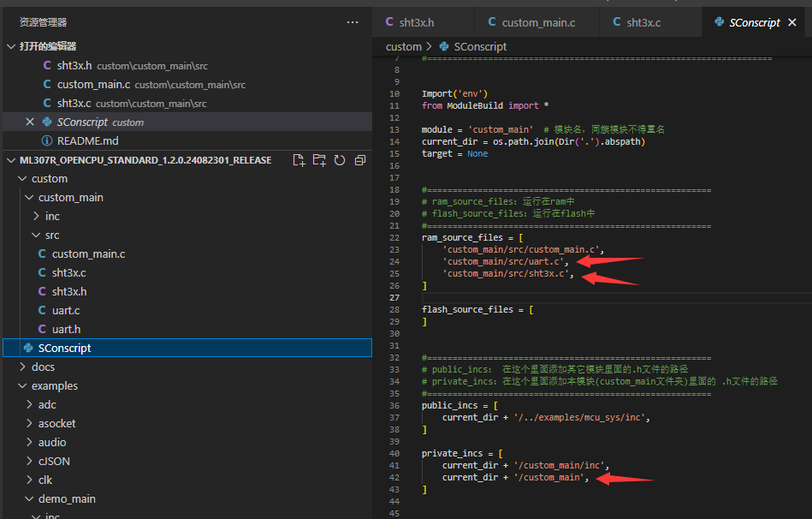Collapse all folders in explorer

360,160
